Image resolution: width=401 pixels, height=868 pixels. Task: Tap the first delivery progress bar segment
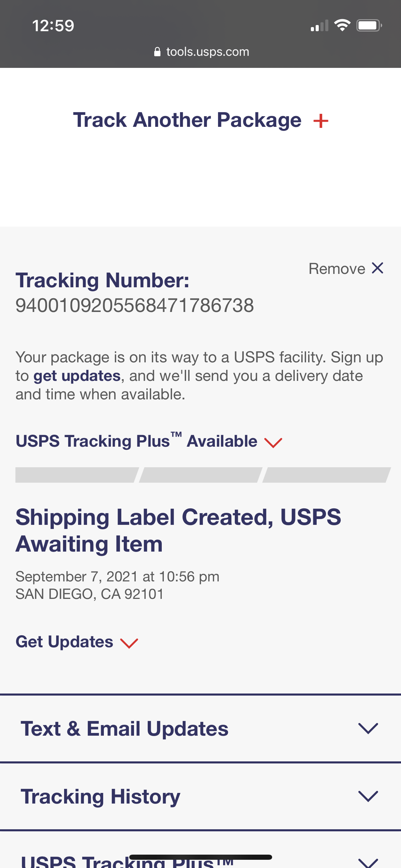tap(77, 475)
